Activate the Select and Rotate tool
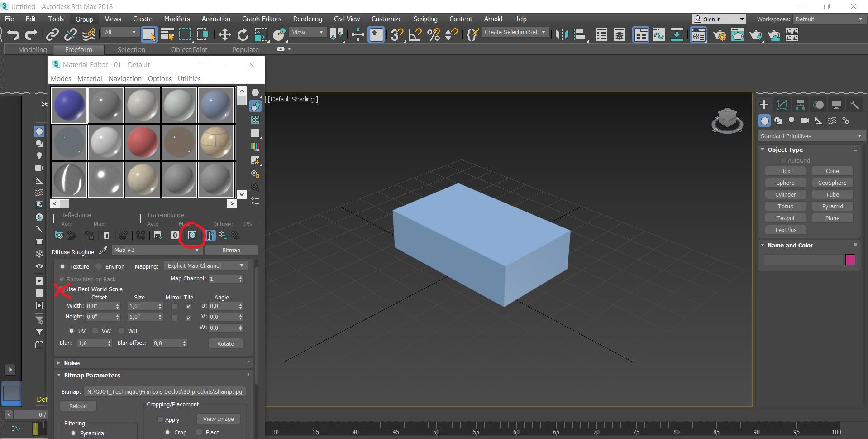 point(243,35)
